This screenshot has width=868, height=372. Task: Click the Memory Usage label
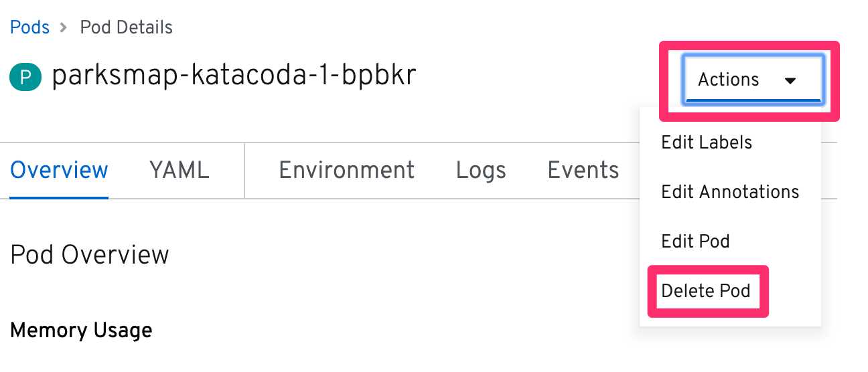tap(81, 330)
